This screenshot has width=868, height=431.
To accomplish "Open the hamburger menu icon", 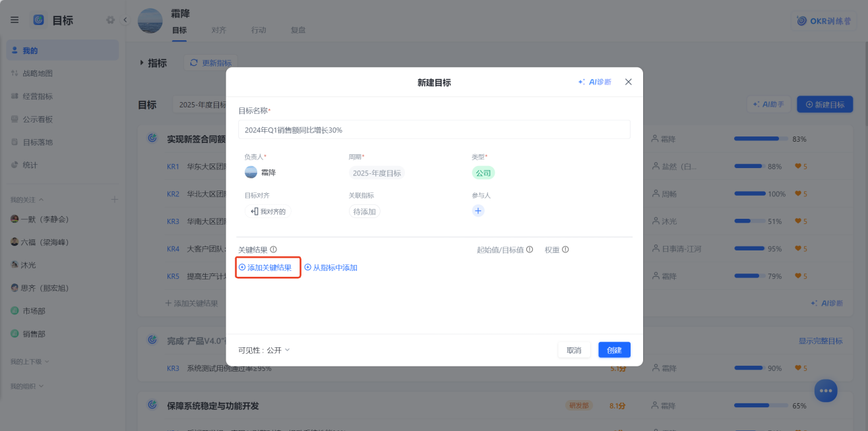I will click(15, 20).
